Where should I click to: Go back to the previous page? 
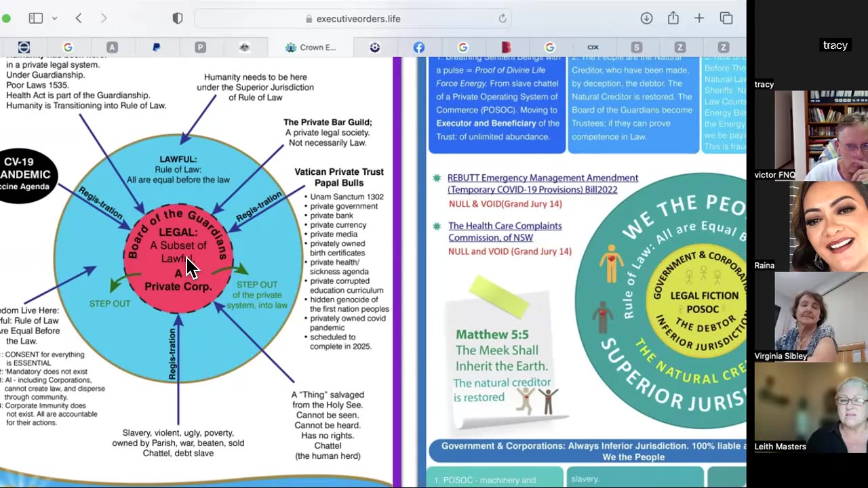tap(79, 18)
